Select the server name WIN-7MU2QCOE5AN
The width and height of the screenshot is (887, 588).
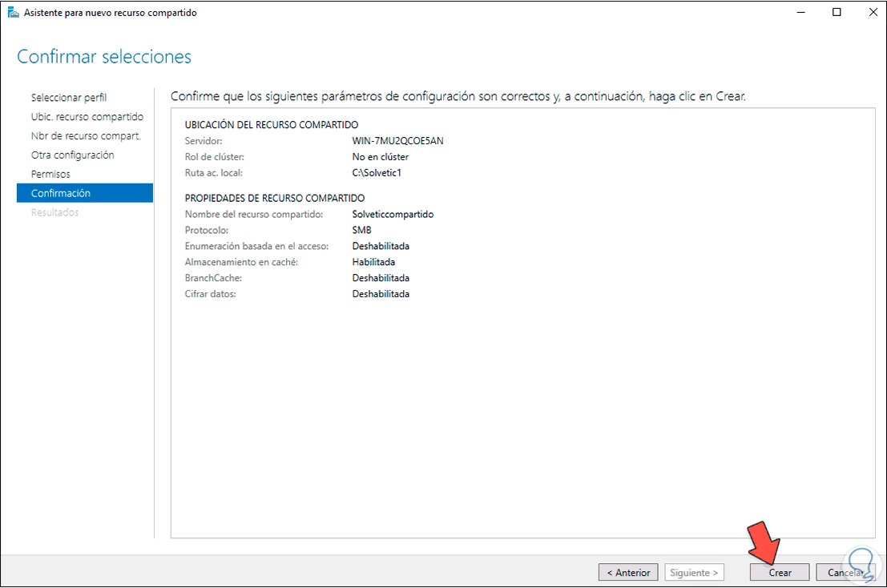click(397, 140)
